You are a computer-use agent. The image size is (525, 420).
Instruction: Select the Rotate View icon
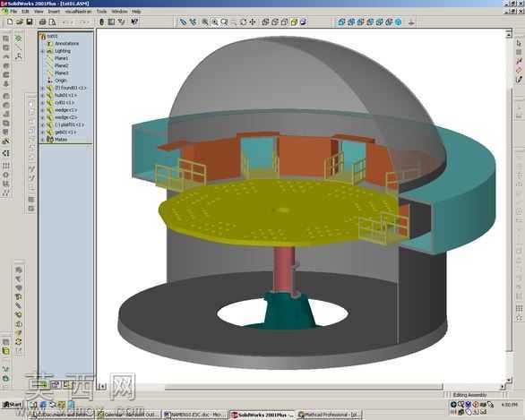(x=244, y=22)
